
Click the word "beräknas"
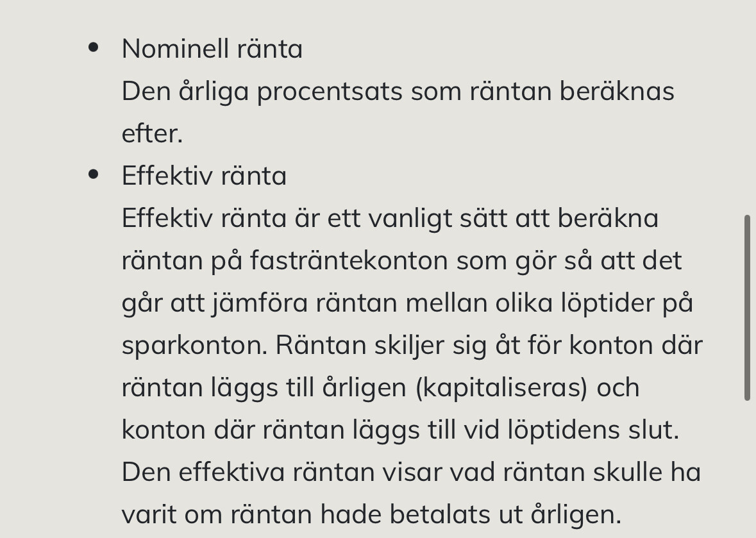(x=617, y=92)
